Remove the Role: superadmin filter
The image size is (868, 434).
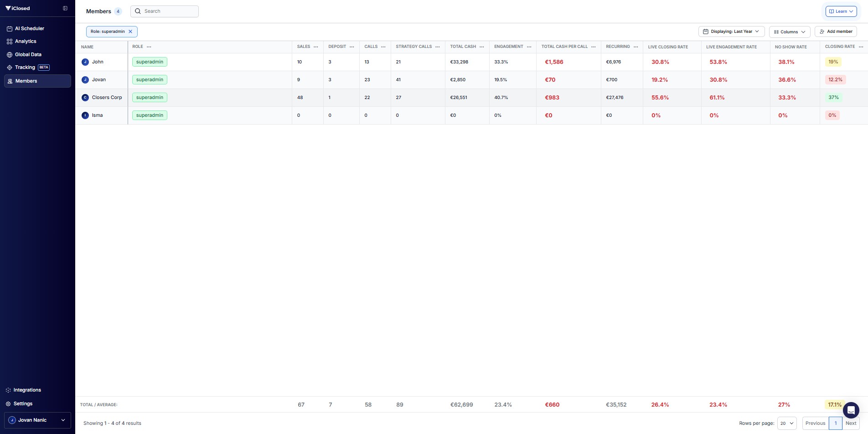[130, 31]
